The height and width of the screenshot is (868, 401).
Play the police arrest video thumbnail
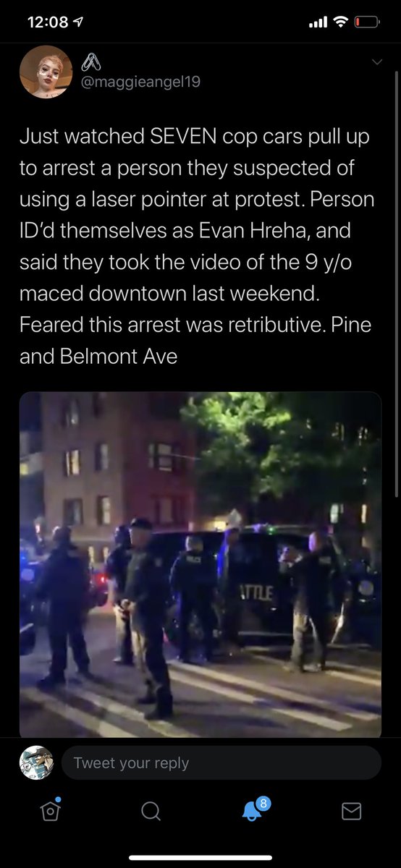click(200, 564)
